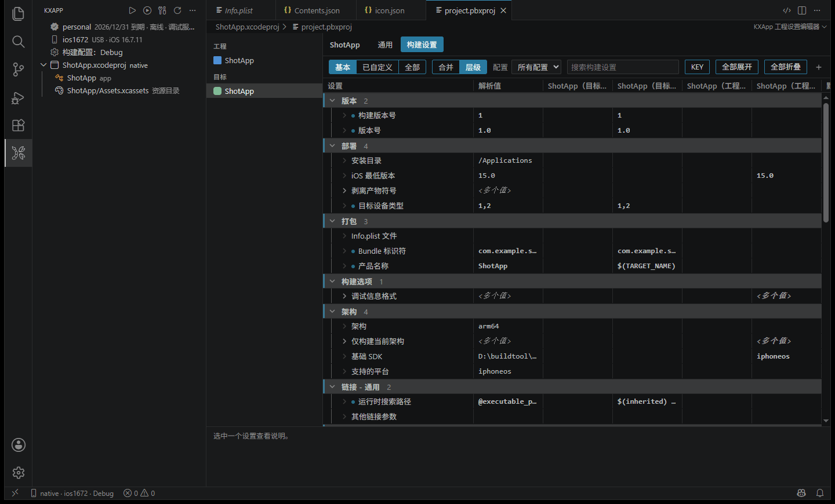Collapse the 架构 settings group
Screen dimensions: 835x504
(332, 312)
